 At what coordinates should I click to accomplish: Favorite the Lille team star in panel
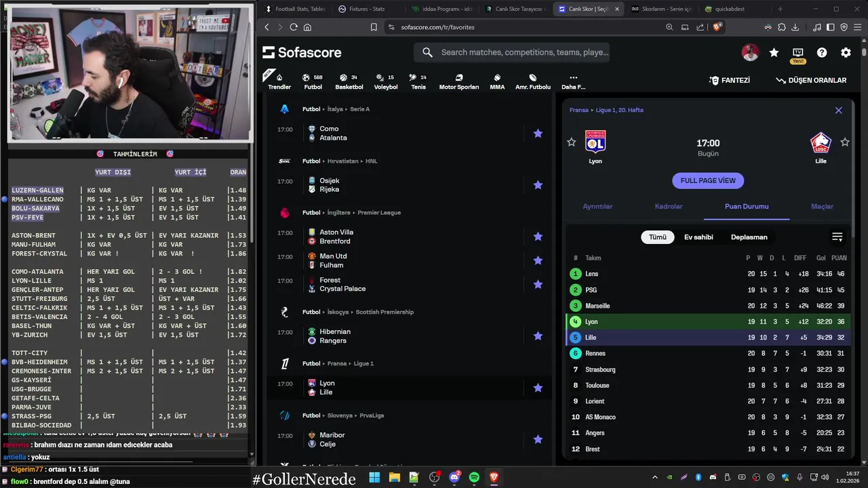(x=845, y=142)
